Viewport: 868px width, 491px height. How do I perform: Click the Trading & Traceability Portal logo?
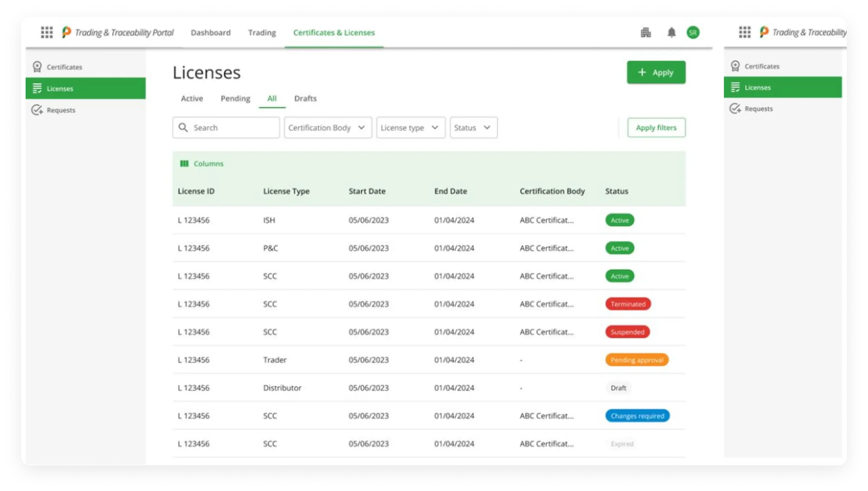pos(67,32)
